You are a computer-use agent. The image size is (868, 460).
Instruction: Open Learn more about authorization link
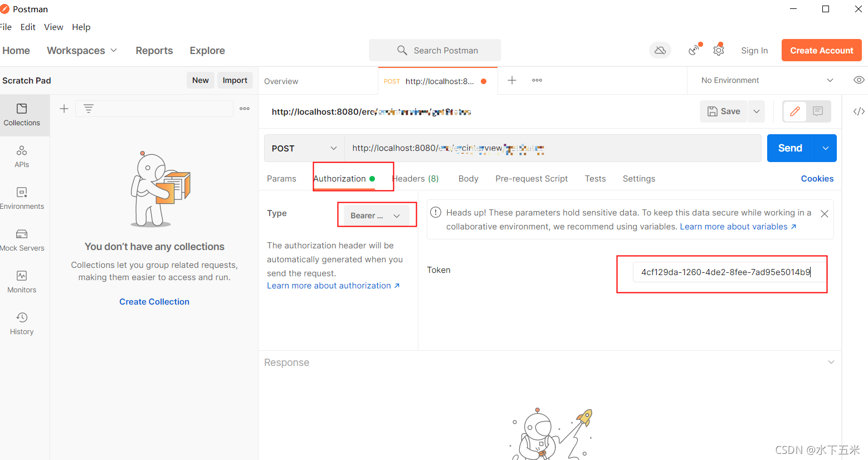click(x=333, y=286)
